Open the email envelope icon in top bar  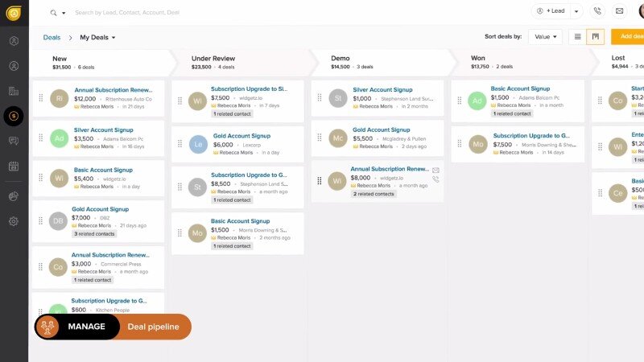[619, 11]
